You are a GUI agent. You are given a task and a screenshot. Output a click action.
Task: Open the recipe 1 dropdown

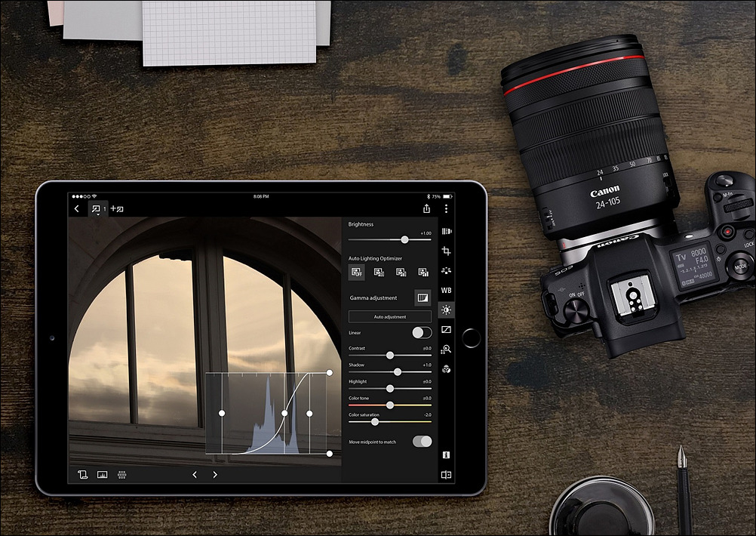(98, 209)
